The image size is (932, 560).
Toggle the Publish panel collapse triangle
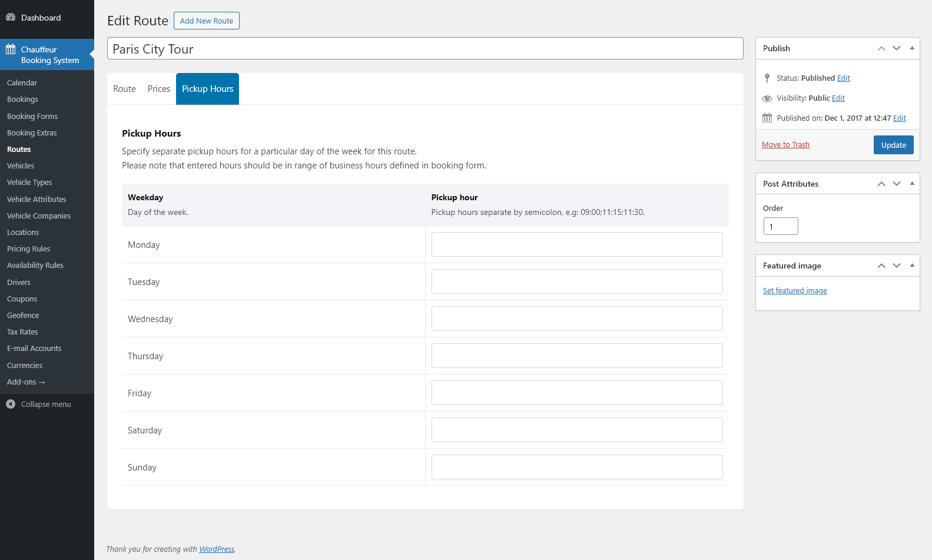click(912, 48)
